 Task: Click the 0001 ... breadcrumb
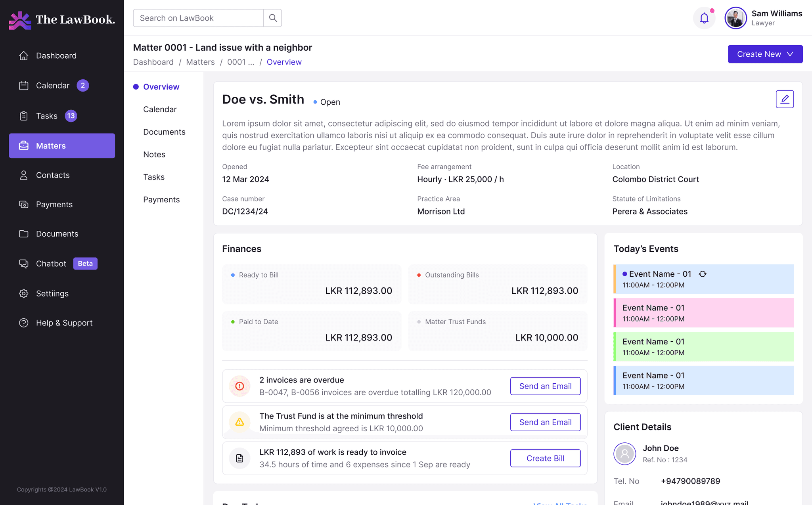pos(241,62)
